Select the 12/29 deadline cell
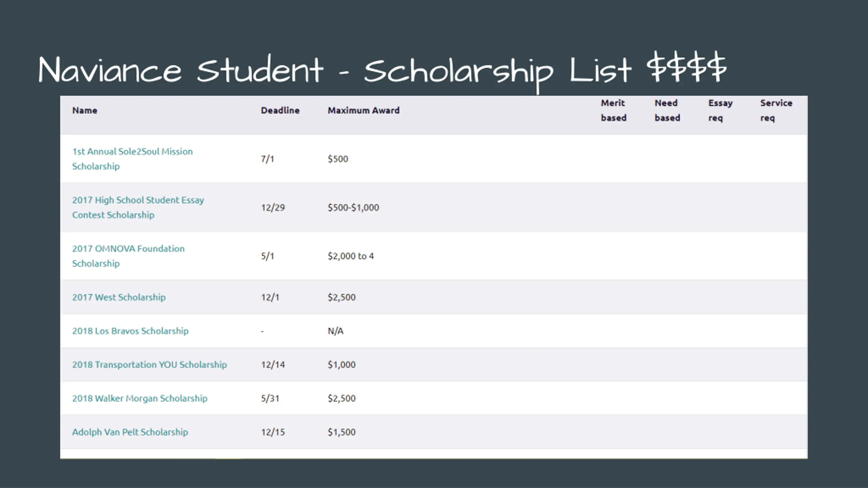This screenshot has height=488, width=868. [273, 207]
